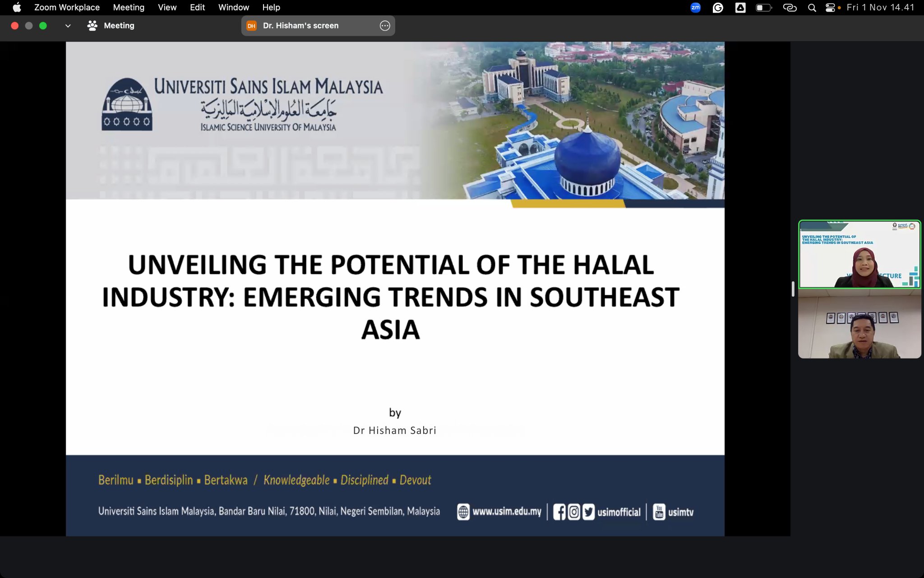Click the Grammarly menu bar icon
924x578 pixels.
coord(717,8)
